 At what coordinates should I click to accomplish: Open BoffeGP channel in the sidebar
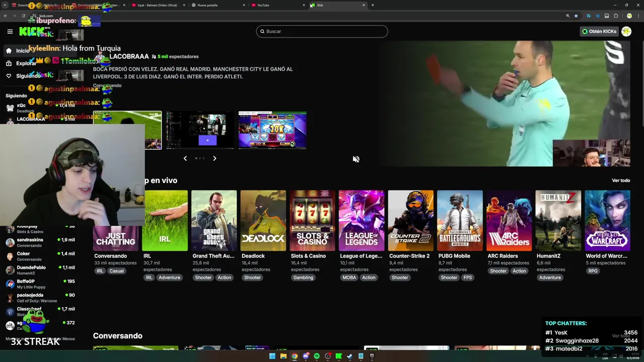point(40,284)
